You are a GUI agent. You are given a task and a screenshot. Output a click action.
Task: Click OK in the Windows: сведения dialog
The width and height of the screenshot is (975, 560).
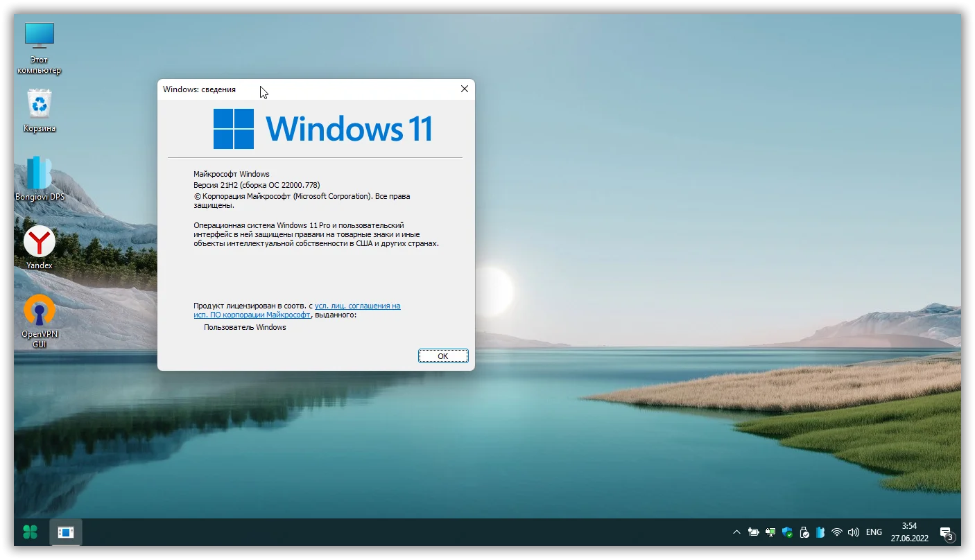[x=443, y=356]
